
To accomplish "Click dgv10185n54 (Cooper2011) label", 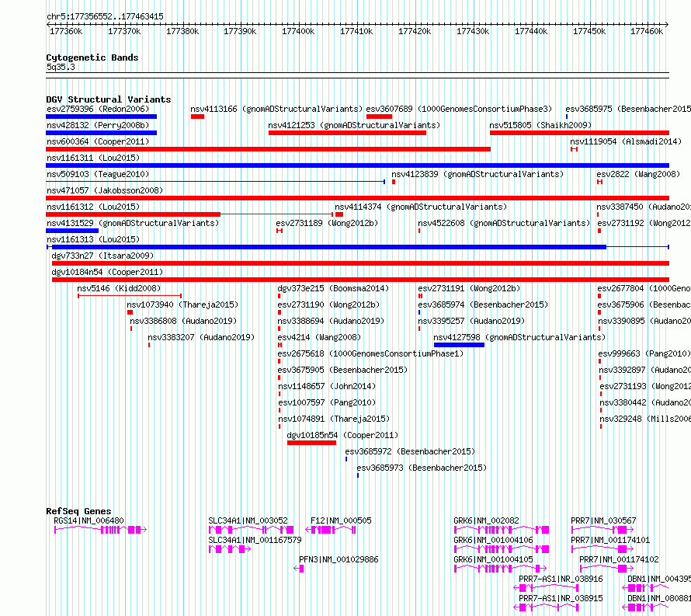I will 342,435.
